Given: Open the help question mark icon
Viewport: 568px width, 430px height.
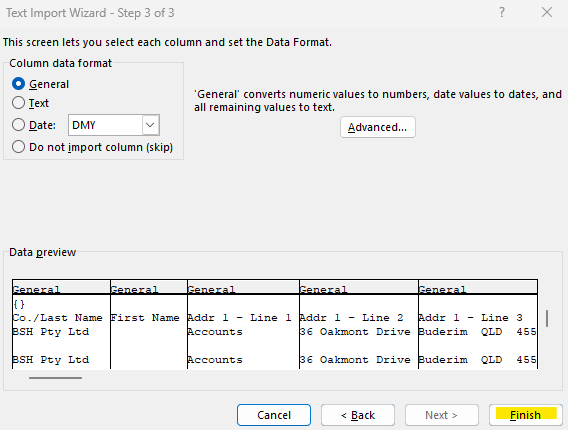Looking at the screenshot, I should (x=502, y=13).
